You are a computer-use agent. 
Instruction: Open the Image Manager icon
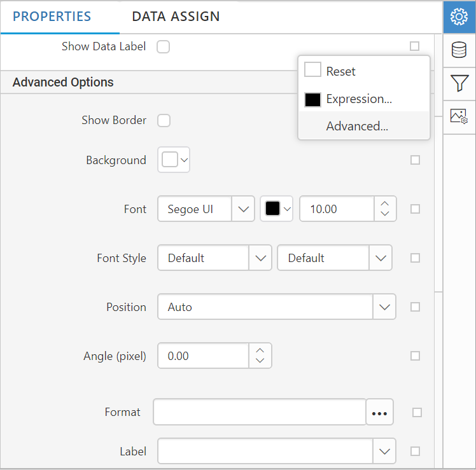[459, 116]
